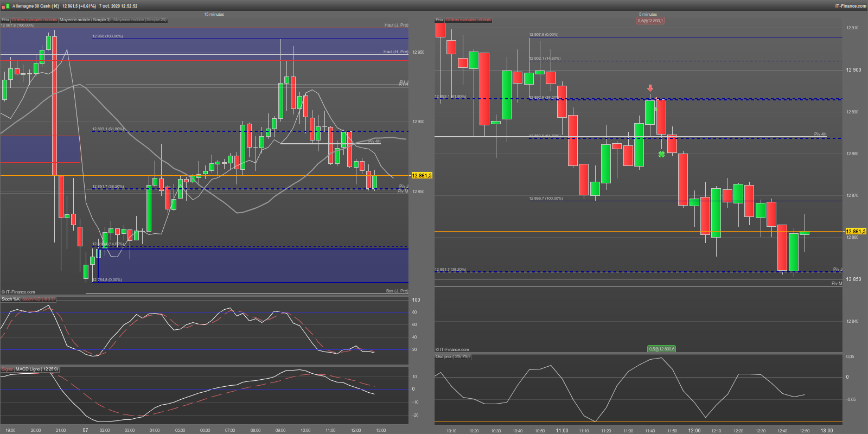Screen dimensions: 868x434
Task: Click the 12 784,8 (0,00%) Fibonacci label
Action: 107,280
